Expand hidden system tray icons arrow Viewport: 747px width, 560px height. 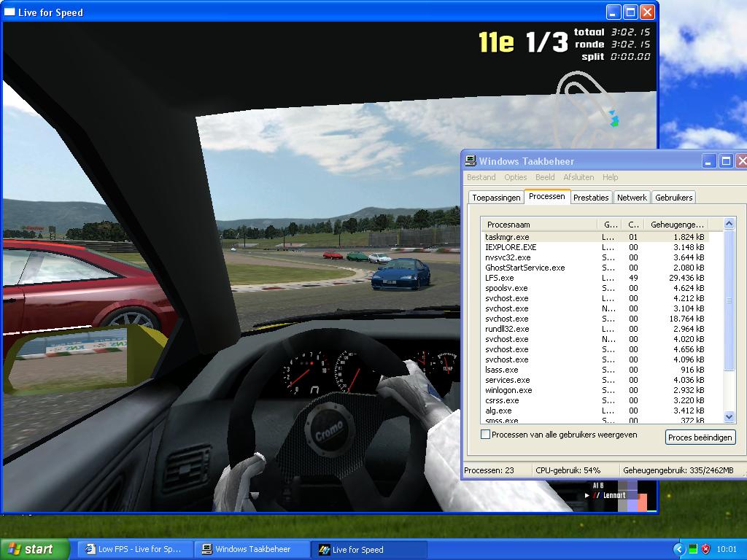[x=679, y=550]
